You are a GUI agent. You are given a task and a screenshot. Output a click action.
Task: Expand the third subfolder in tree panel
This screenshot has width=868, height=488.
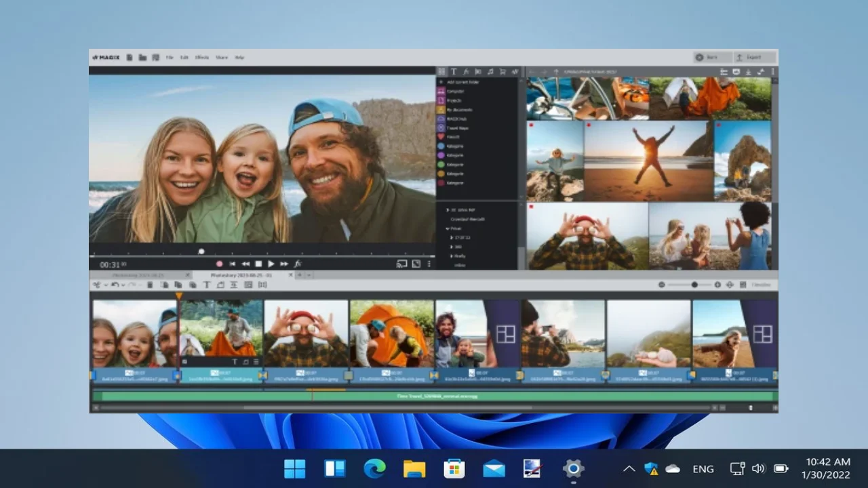click(452, 256)
